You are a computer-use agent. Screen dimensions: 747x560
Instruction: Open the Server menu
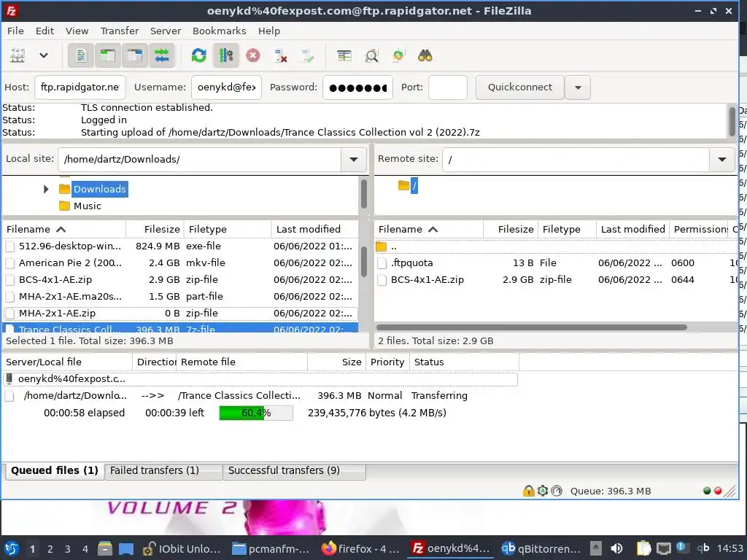pos(166,31)
